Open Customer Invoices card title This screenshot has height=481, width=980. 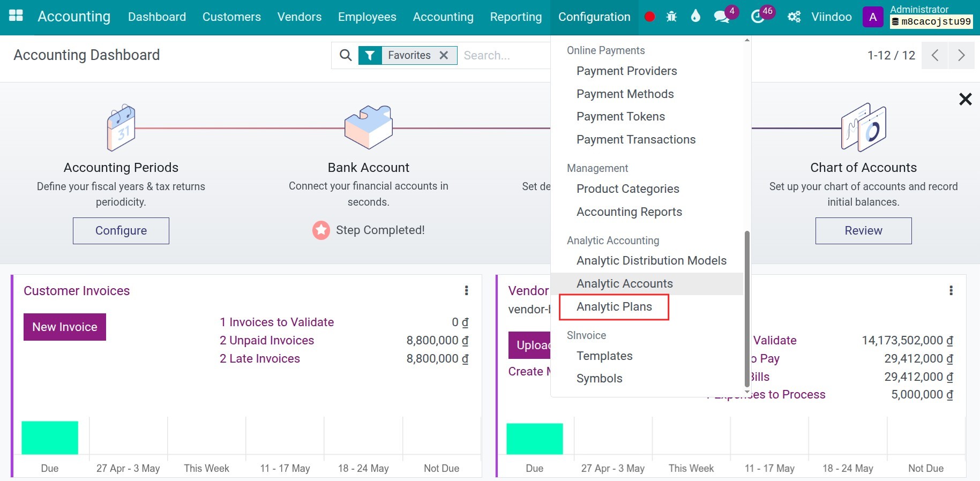tap(77, 290)
